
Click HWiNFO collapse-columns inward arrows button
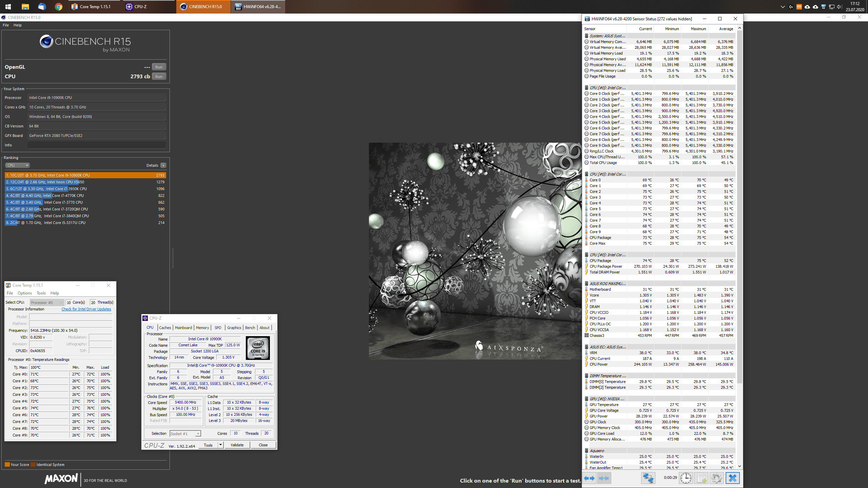604,478
